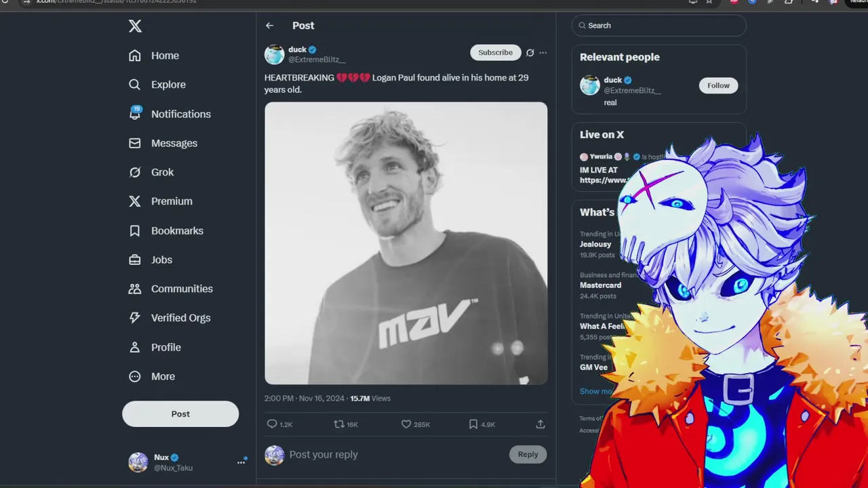Open the Logan Paul photo
The height and width of the screenshot is (488, 868).
tap(406, 243)
